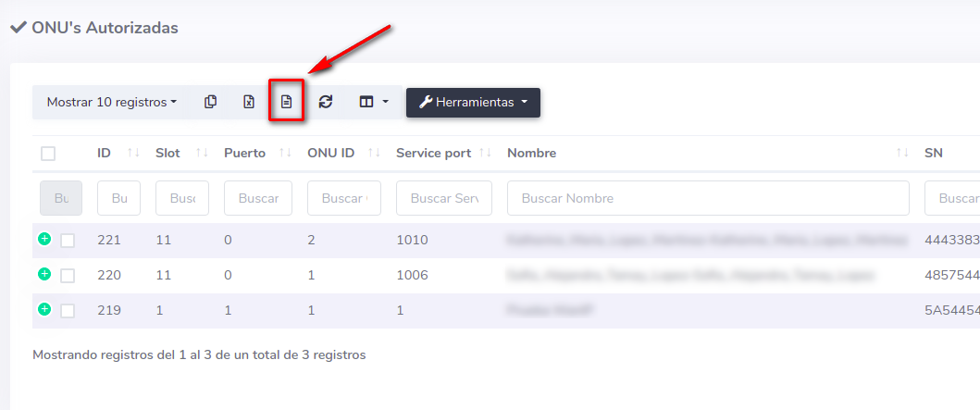This screenshot has height=410, width=980.
Task: Click the copy table icon
Action: pyautogui.click(x=211, y=102)
